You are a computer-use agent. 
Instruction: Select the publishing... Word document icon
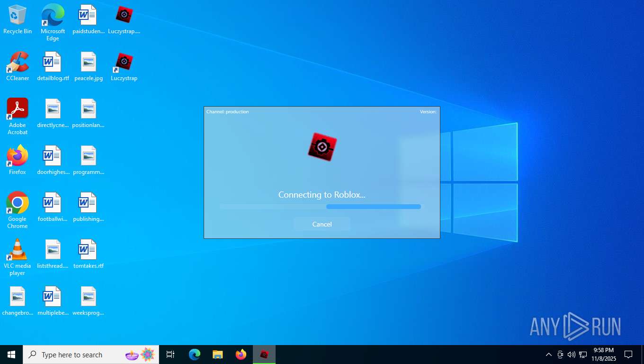coord(89,207)
